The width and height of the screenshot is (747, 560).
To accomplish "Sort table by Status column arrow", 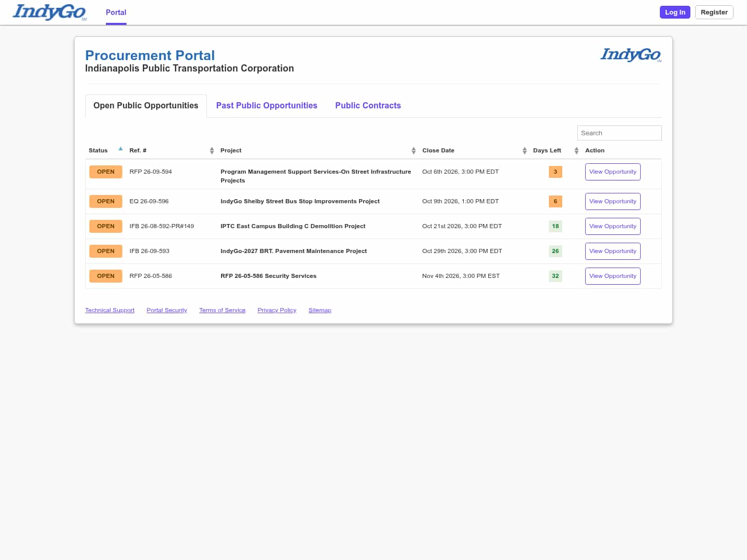I will point(120,149).
